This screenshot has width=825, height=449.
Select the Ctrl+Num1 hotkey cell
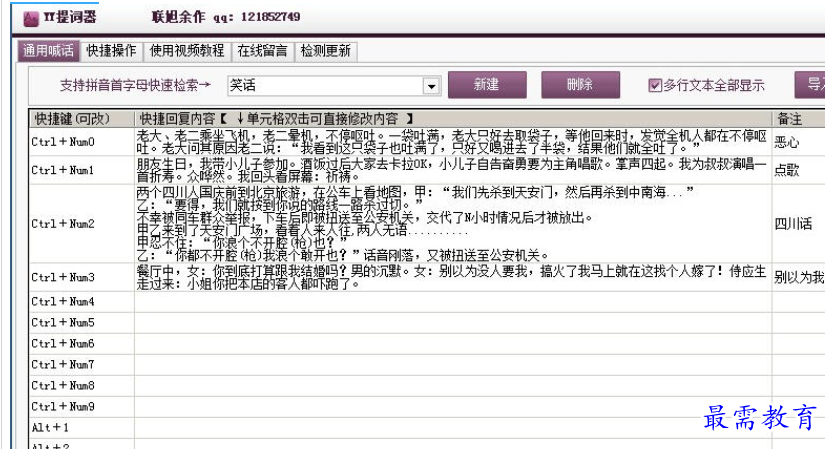tap(82, 170)
